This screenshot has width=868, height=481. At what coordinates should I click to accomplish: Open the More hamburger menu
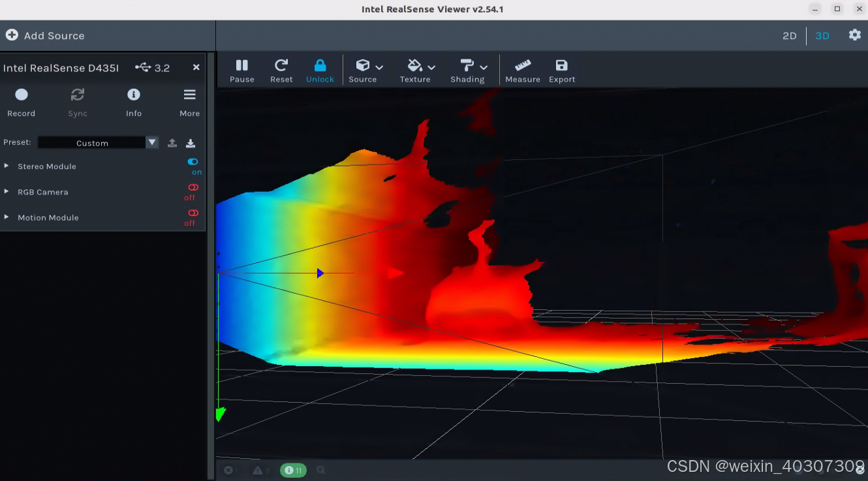point(190,102)
